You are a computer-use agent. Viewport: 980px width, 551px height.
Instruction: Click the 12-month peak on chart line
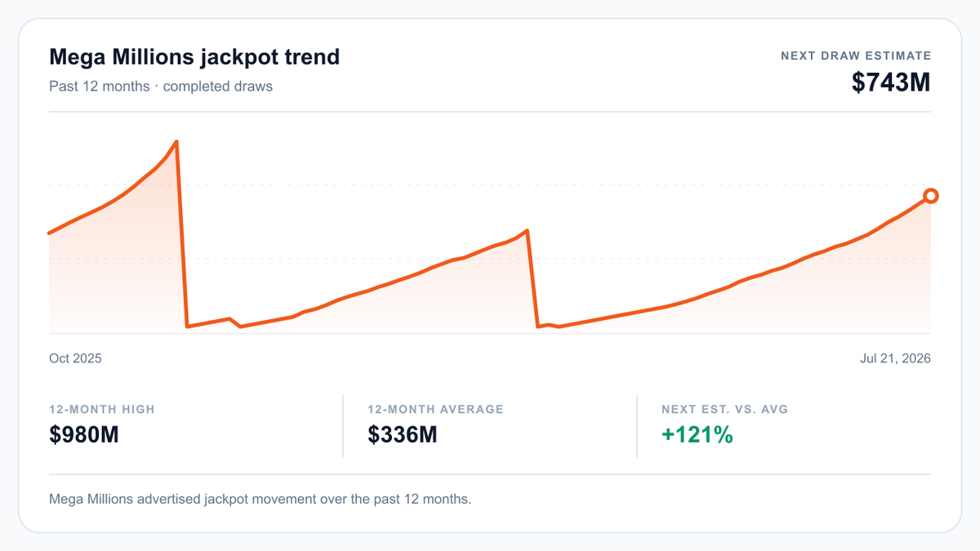tap(176, 142)
